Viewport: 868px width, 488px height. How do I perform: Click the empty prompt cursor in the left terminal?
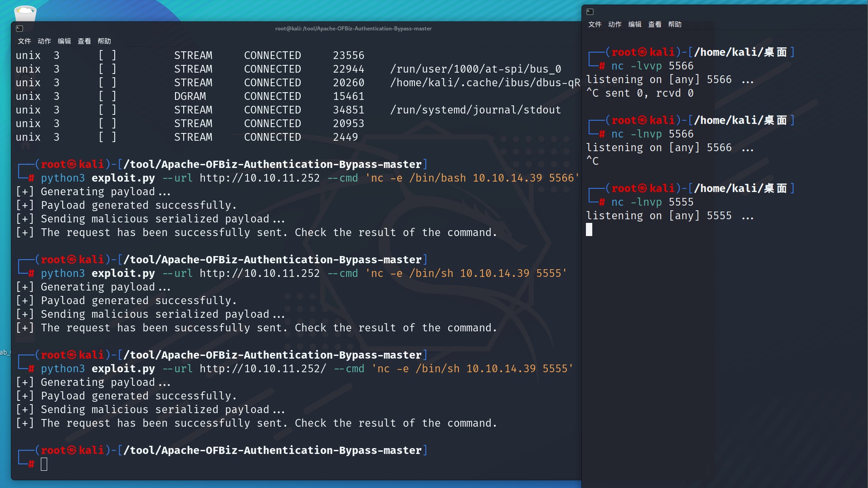pos(44,464)
